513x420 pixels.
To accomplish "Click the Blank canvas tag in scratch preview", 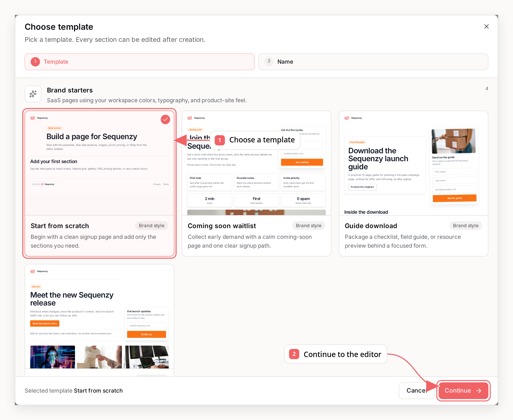I will tap(54, 128).
